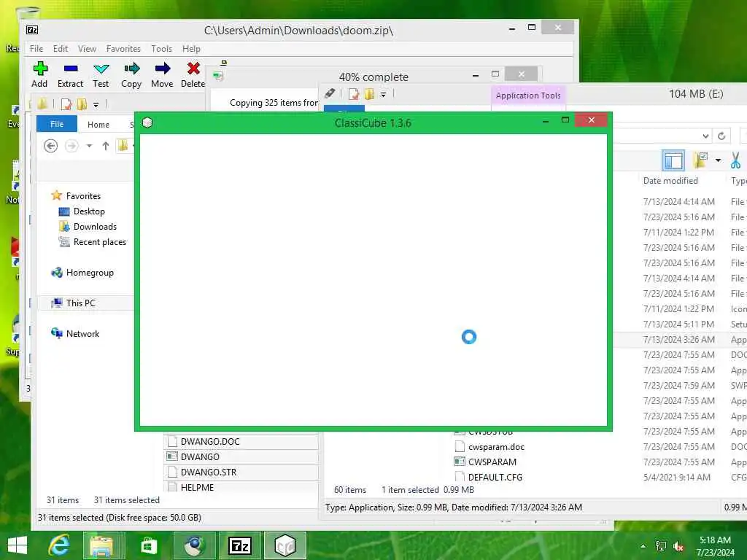Click the network tray icon

pyautogui.click(x=661, y=546)
